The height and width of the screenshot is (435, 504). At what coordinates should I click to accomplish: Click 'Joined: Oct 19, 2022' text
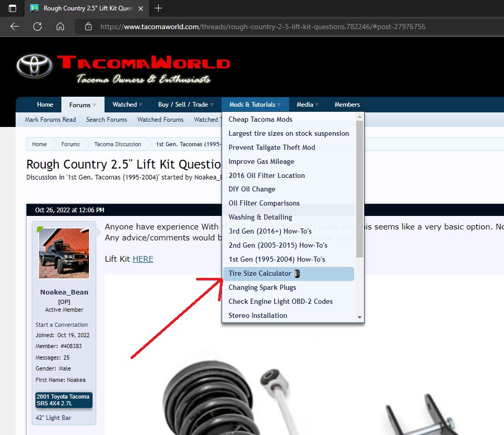(62, 335)
